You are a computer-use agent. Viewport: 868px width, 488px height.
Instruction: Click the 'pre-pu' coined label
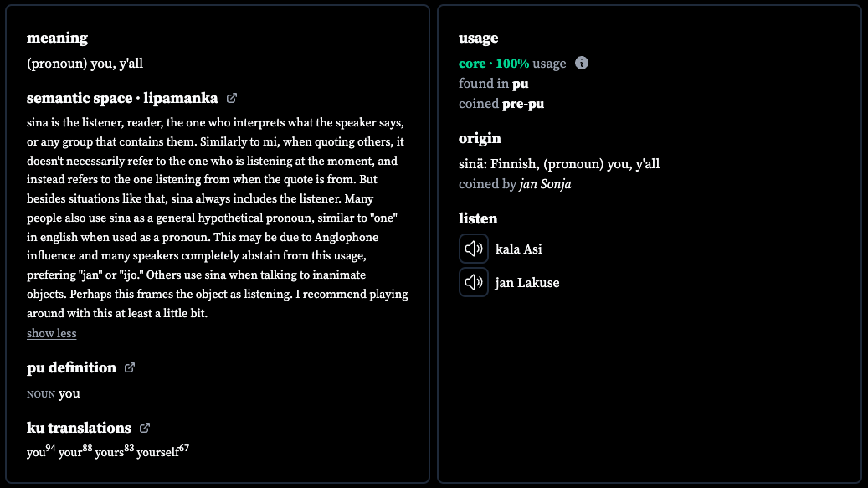click(523, 104)
